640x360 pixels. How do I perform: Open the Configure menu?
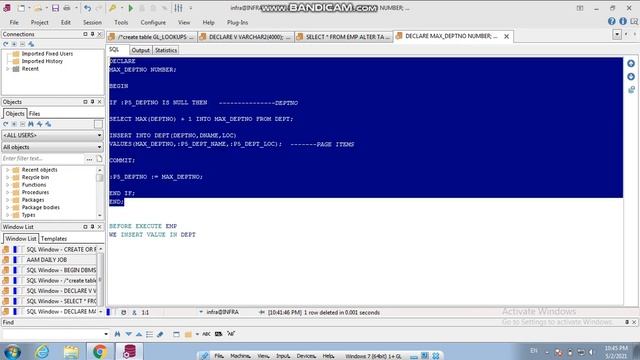point(153,22)
